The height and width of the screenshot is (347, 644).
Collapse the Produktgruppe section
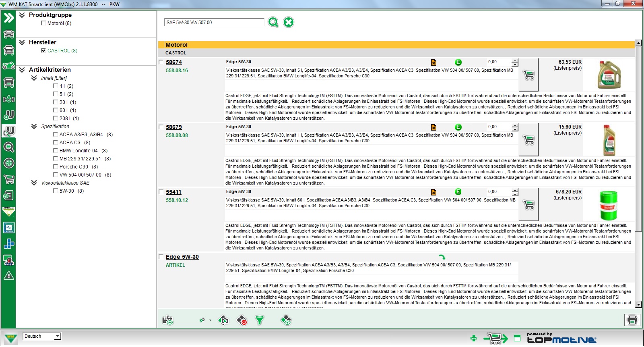(x=22, y=15)
